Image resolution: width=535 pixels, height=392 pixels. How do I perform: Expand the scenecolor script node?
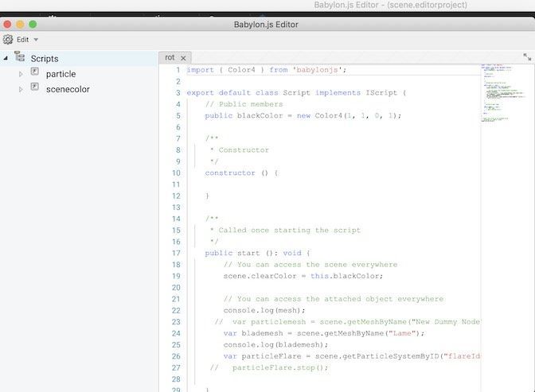tap(21, 89)
